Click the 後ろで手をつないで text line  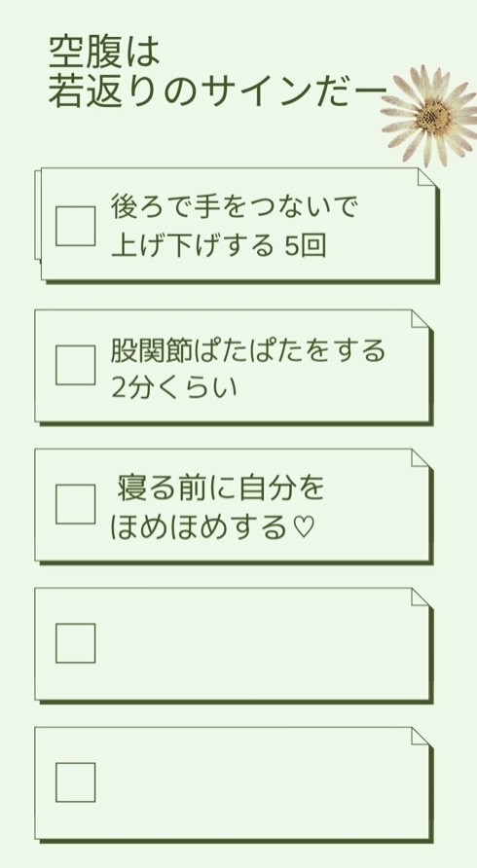coord(235,206)
